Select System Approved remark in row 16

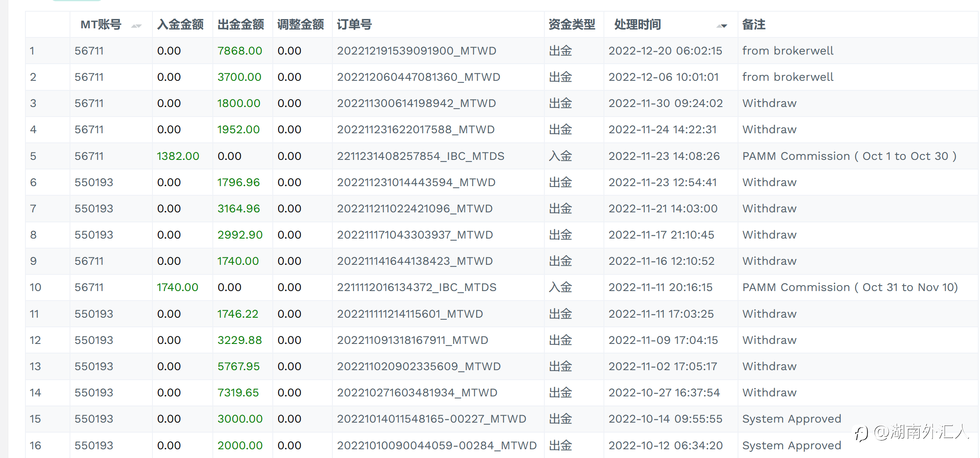tap(792, 446)
